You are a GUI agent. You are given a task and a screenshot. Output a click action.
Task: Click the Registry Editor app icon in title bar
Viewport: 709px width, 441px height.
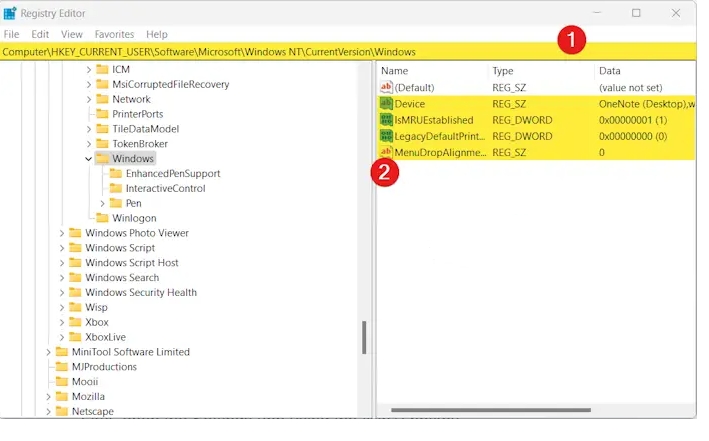click(9, 14)
